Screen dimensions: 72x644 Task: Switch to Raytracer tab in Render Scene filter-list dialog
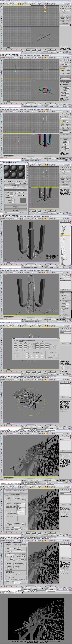16,491
